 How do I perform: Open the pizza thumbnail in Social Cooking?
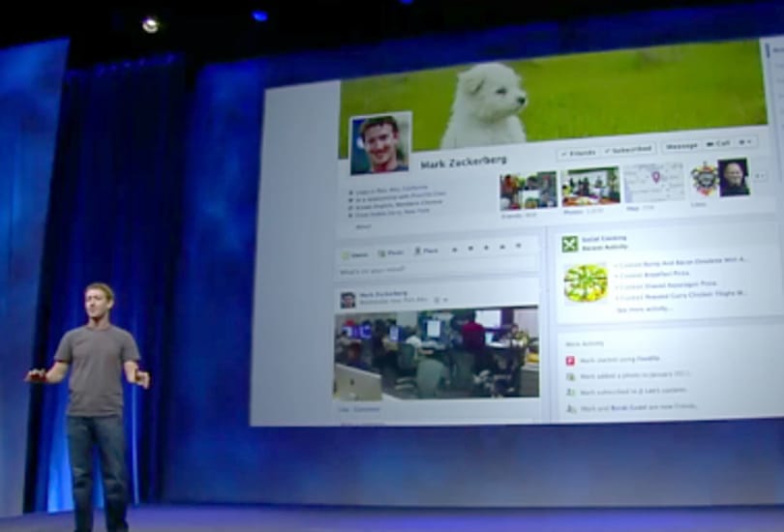(x=586, y=283)
